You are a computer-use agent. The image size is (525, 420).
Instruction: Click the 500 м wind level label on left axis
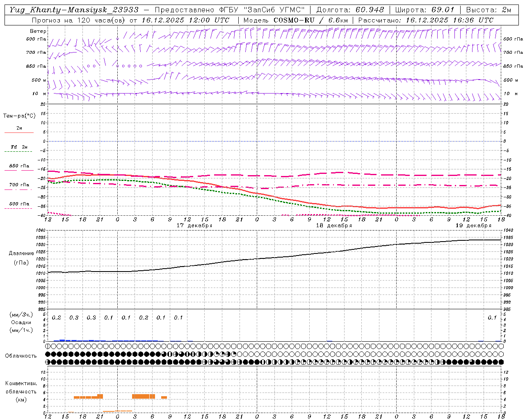pyautogui.click(x=39, y=80)
